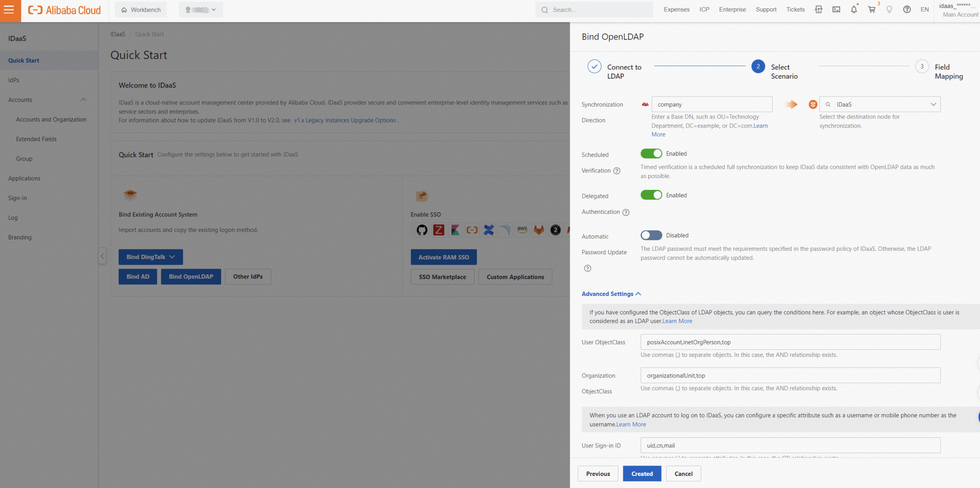The image size is (980, 488).
Task: Turn off Delegated Authentication switch
Action: point(651,195)
